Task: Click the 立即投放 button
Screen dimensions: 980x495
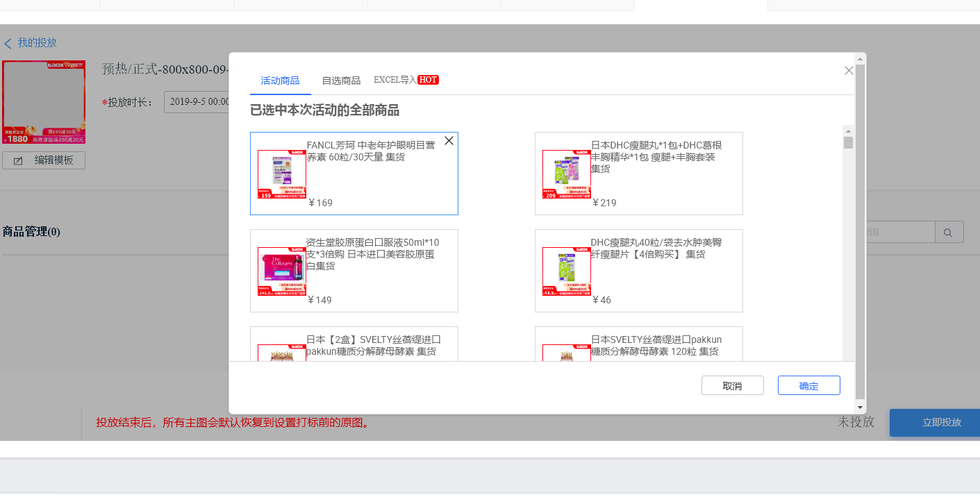Action: click(941, 422)
